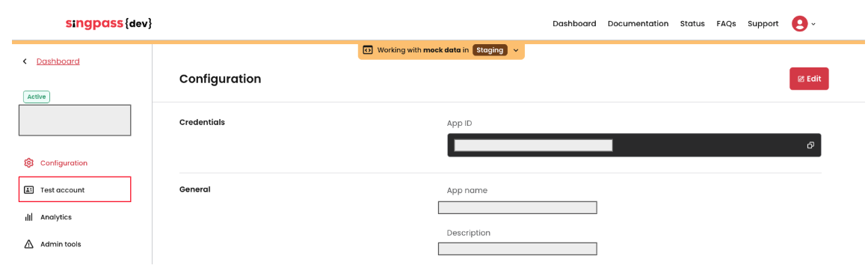
Task: Click the App name label
Action: 467,190
